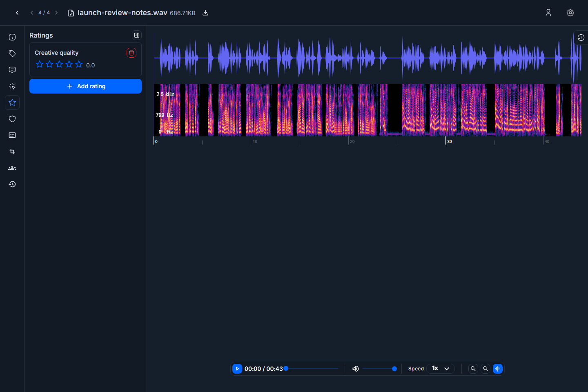Open version history at right edge
This screenshot has height=392, width=588.
pyautogui.click(x=581, y=38)
